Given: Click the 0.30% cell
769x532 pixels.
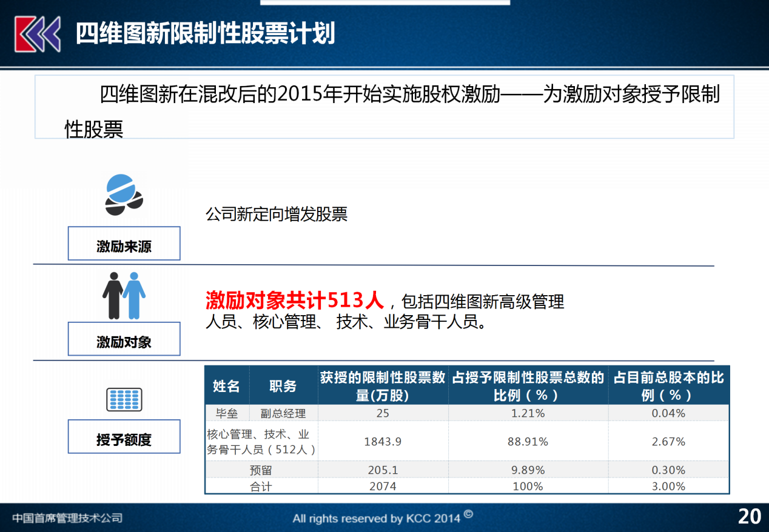Looking at the screenshot, I should pos(668,470).
